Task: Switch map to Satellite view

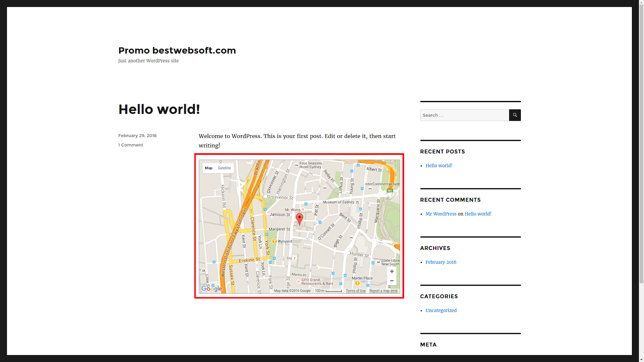Action: point(224,168)
